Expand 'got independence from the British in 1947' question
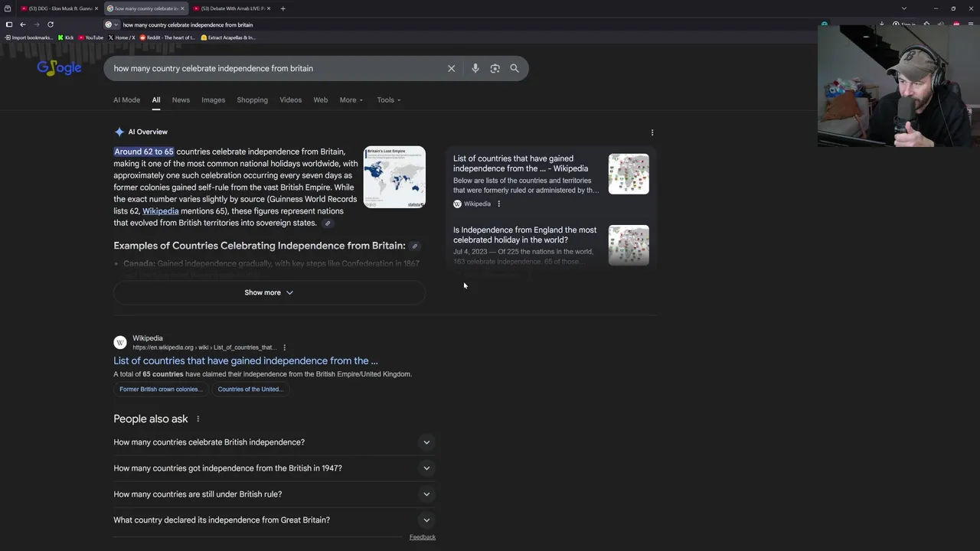980x551 pixels. coord(274,468)
